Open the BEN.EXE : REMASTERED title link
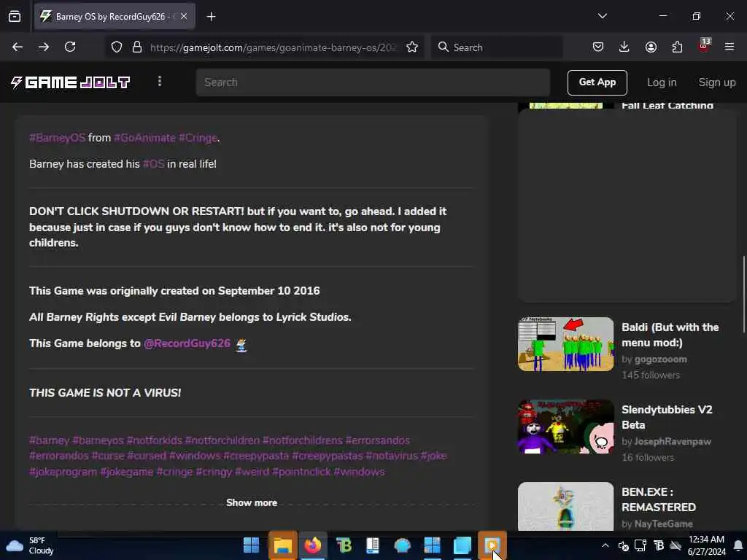The width and height of the screenshot is (747, 560). [659, 499]
